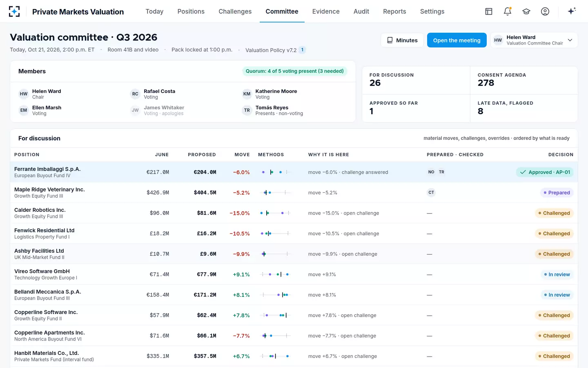Click the For Discussion 26 card

(x=416, y=80)
